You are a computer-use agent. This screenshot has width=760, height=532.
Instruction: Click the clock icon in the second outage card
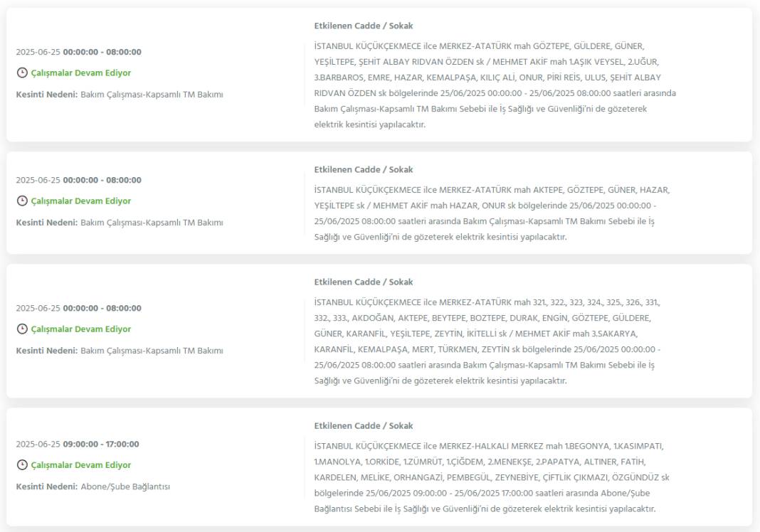pyautogui.click(x=22, y=201)
